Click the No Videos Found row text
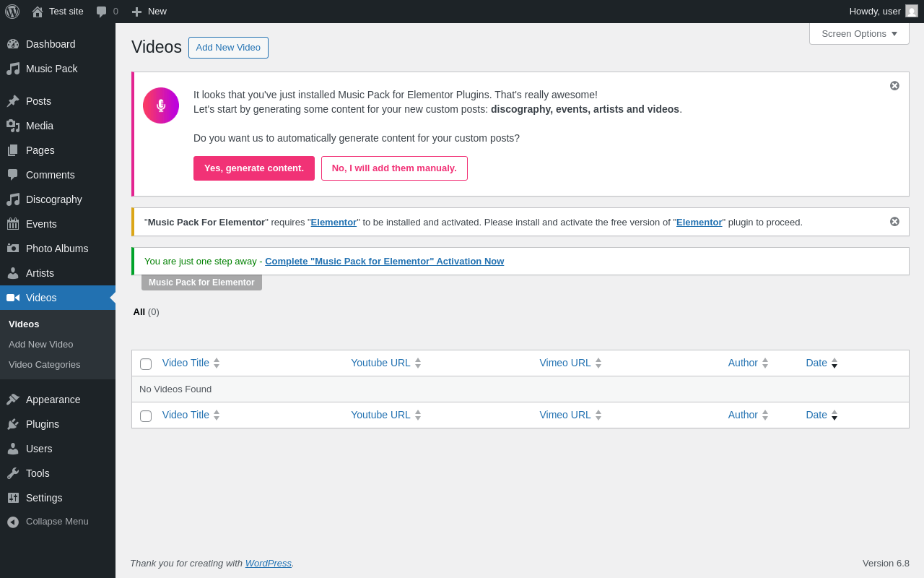 click(x=175, y=389)
